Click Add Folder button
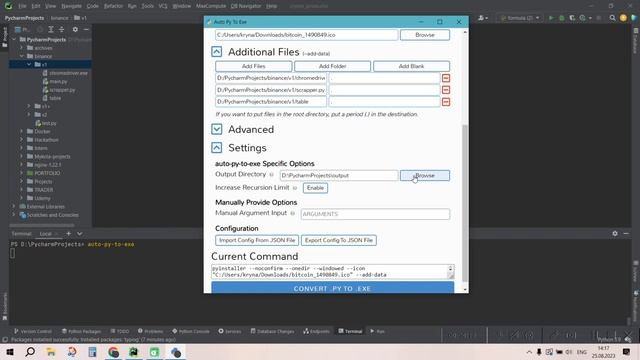The image size is (640, 360). [332, 66]
